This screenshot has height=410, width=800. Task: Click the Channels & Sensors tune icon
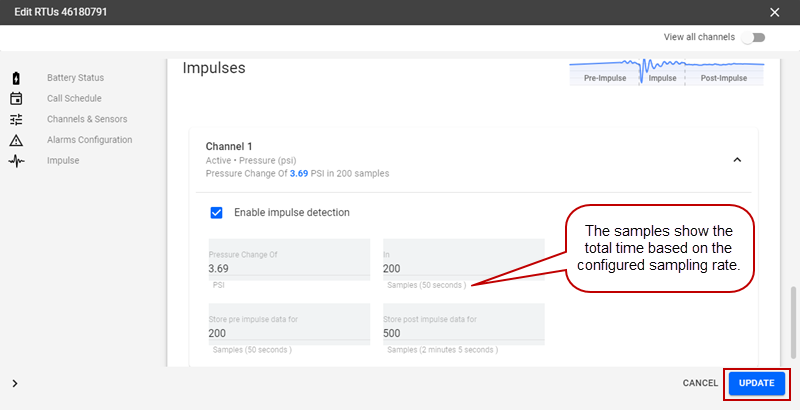pos(16,119)
